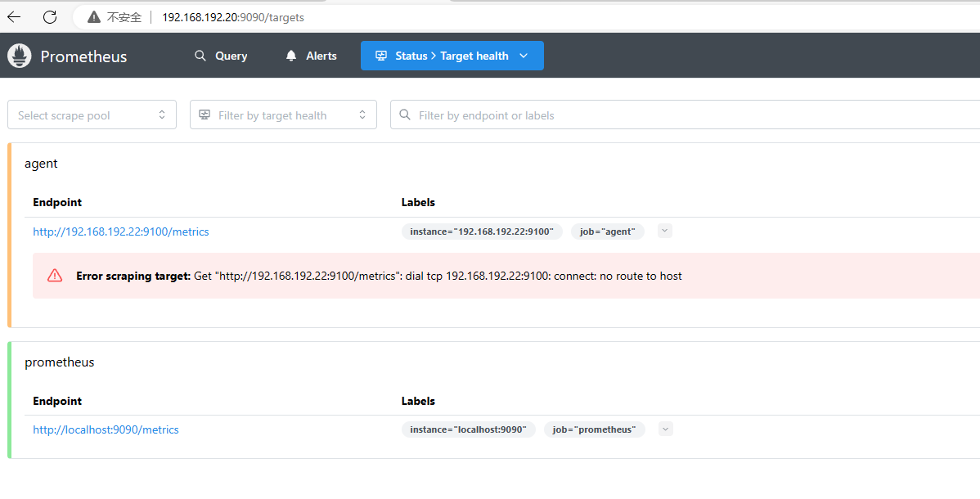Click the monitor icon in Status button
The height and width of the screenshot is (499, 980).
[x=381, y=56]
